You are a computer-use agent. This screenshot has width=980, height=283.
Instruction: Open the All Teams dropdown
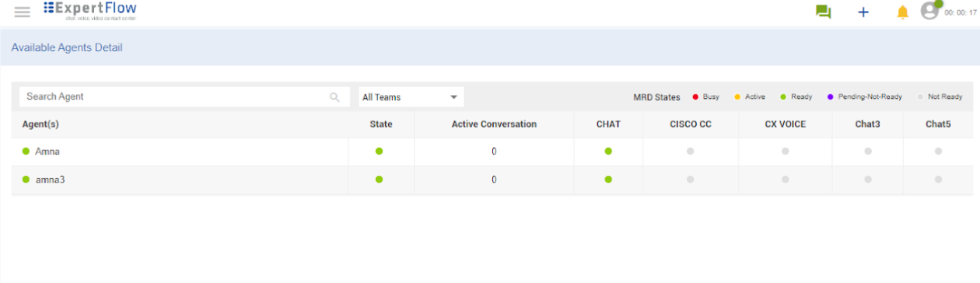click(x=411, y=97)
